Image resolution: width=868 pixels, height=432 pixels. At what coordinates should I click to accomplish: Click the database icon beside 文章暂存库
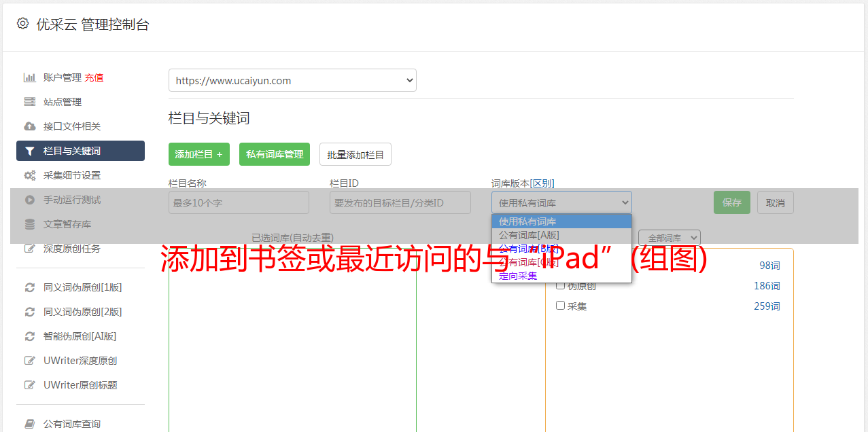(x=29, y=224)
